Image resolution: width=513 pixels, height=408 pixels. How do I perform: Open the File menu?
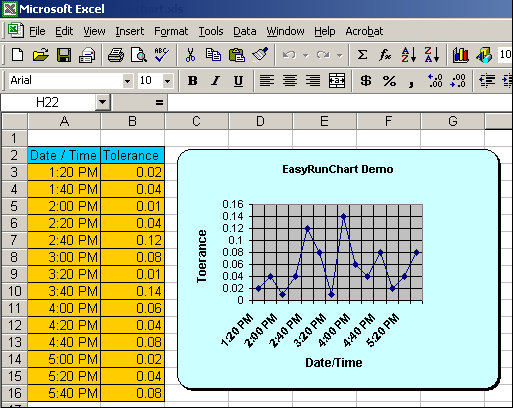pyautogui.click(x=37, y=31)
